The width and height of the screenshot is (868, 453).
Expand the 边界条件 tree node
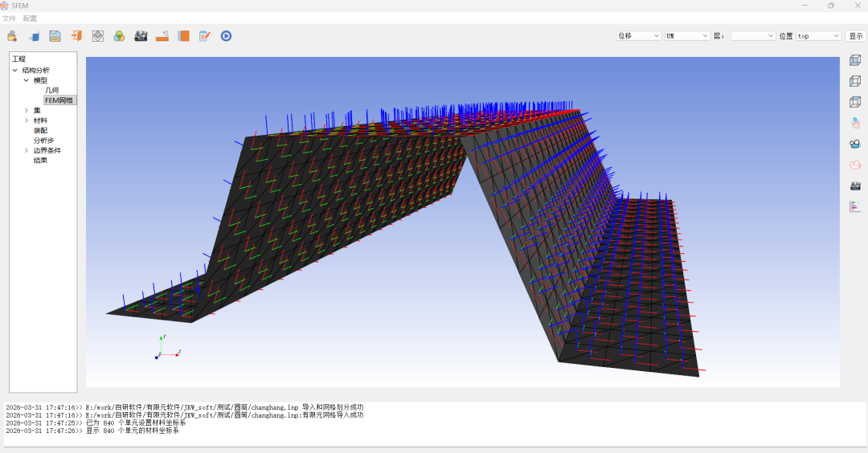26,150
